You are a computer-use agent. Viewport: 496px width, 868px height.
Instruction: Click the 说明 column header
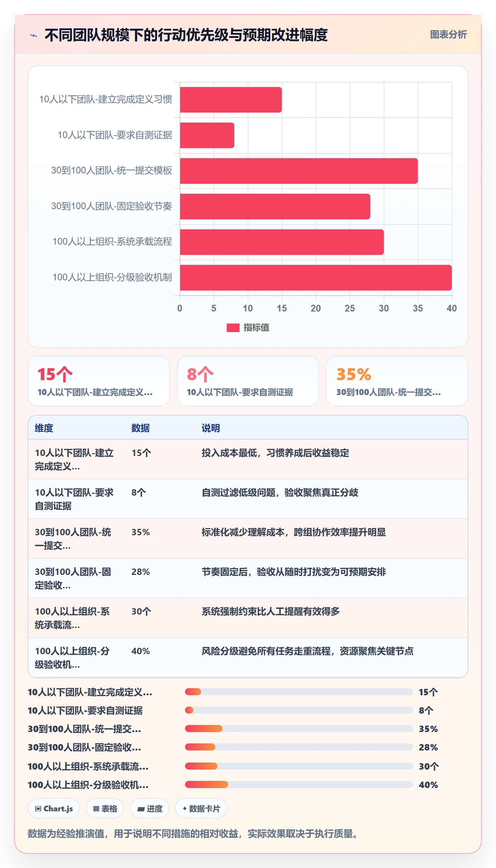(211, 428)
